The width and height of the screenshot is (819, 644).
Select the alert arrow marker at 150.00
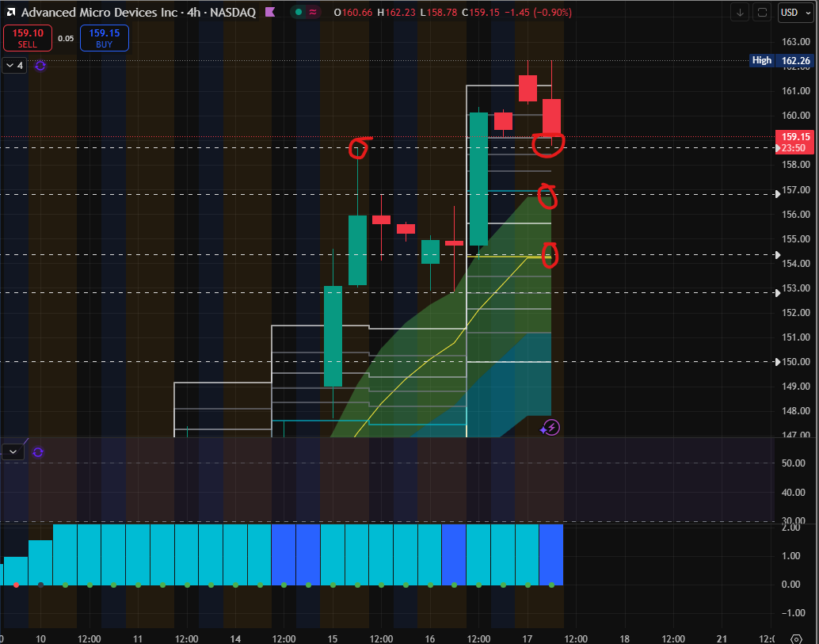click(778, 361)
